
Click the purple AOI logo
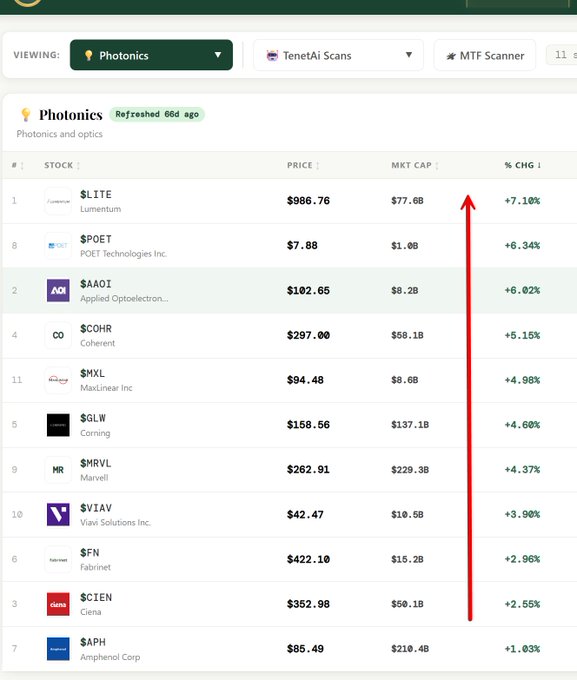click(x=58, y=290)
